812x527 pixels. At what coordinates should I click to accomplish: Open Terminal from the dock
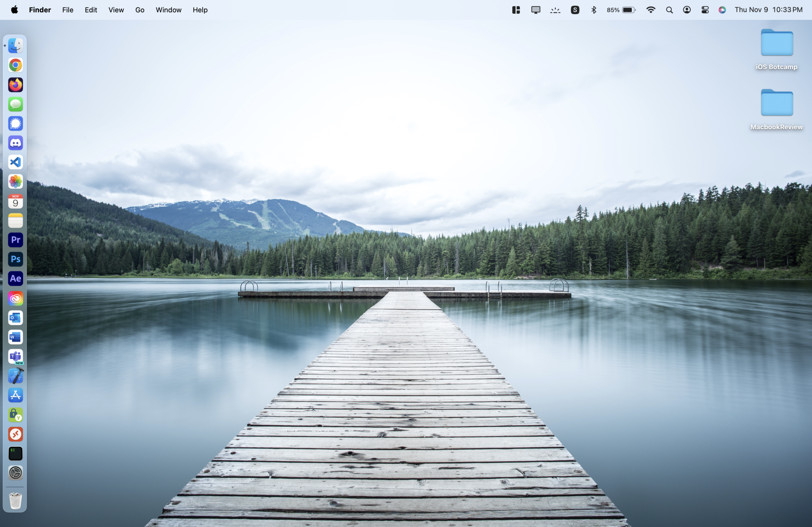15,454
